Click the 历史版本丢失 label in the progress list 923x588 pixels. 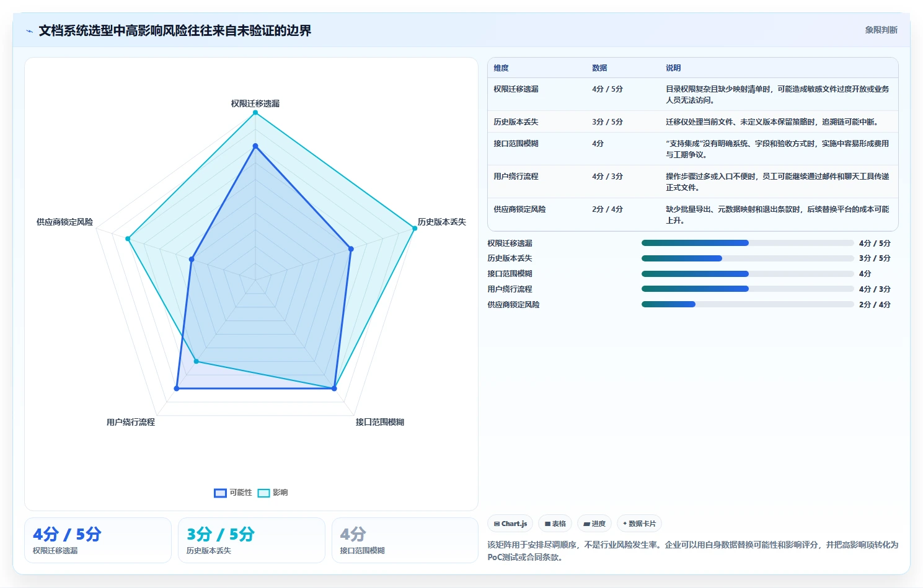coord(510,258)
